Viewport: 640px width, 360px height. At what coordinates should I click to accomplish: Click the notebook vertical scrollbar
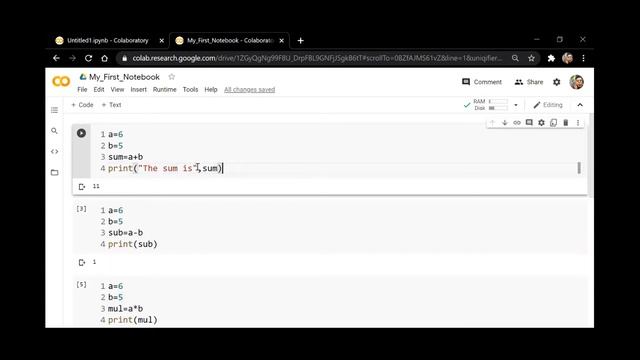591,155
